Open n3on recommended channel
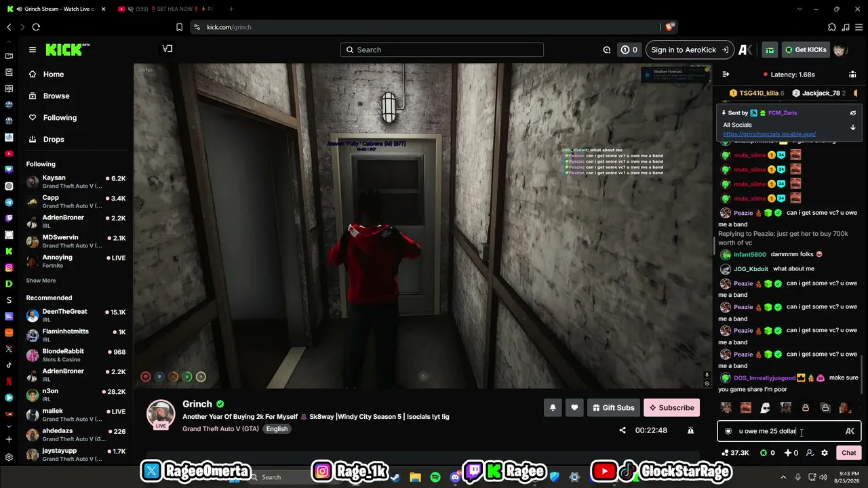 (76, 394)
